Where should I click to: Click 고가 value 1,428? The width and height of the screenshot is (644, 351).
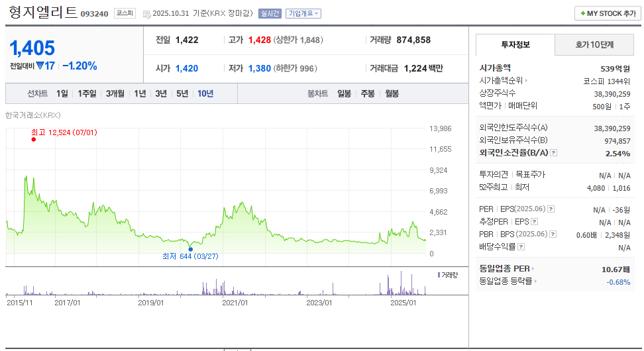click(260, 40)
